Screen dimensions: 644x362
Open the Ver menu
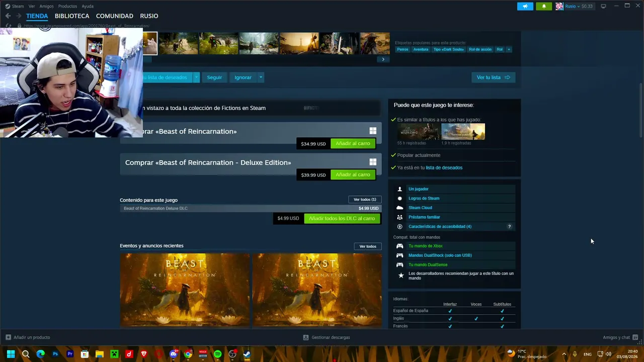[32, 6]
